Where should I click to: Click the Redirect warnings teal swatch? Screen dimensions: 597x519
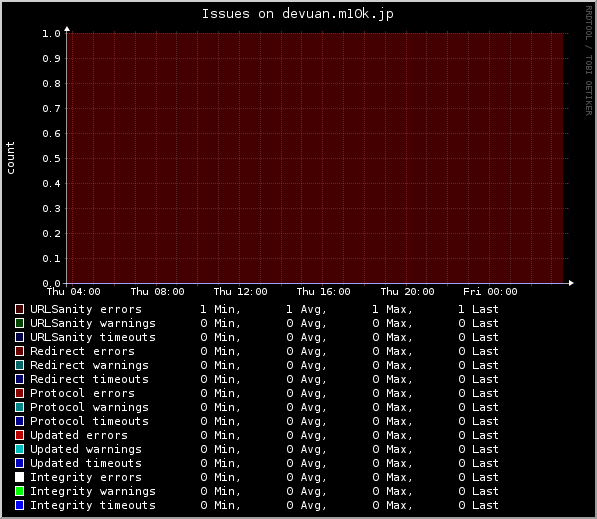click(19, 365)
